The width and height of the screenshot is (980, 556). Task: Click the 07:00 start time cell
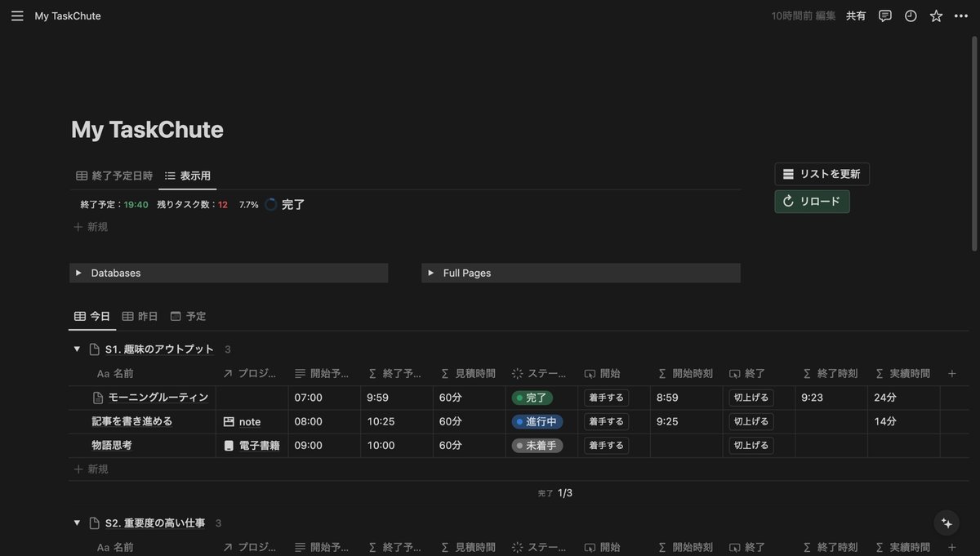tap(324, 398)
